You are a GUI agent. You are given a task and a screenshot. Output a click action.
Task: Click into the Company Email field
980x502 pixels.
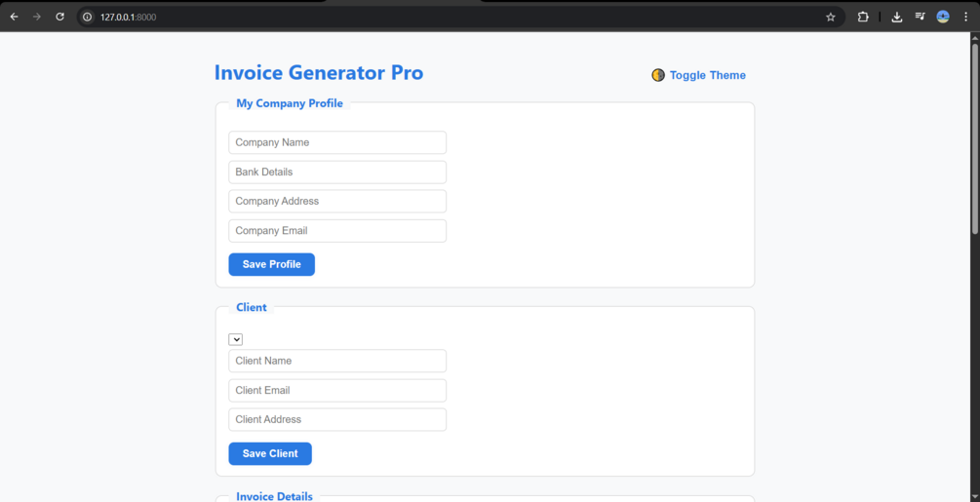click(x=337, y=230)
